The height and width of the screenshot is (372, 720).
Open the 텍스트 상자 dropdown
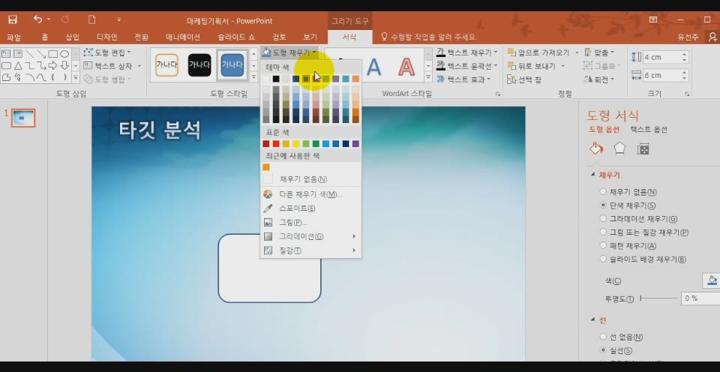(112, 66)
